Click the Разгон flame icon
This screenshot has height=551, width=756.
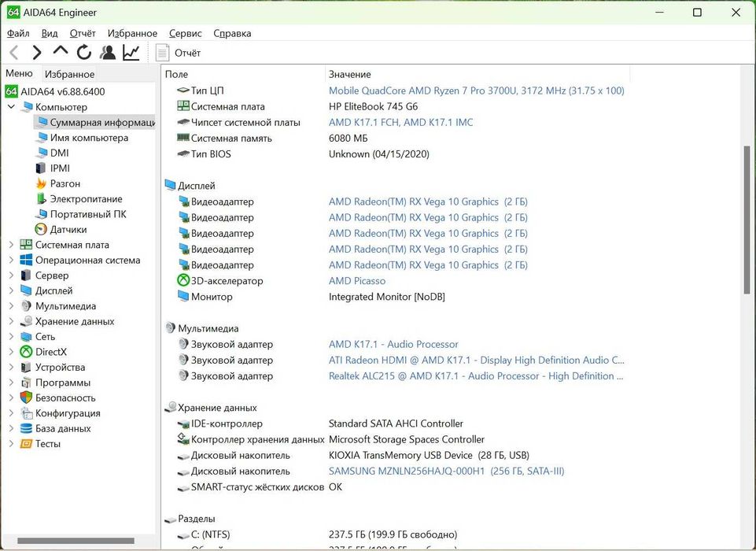point(42,183)
